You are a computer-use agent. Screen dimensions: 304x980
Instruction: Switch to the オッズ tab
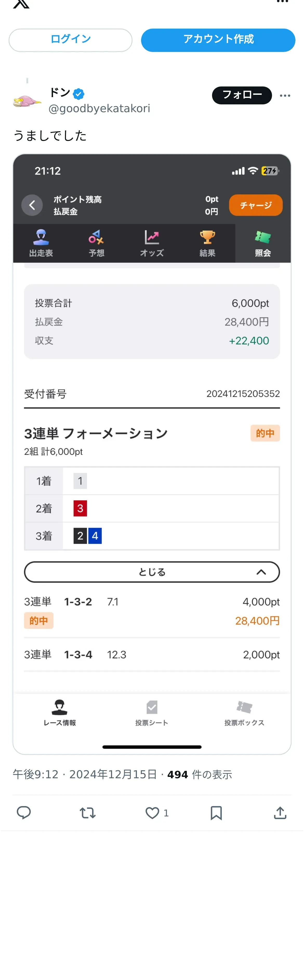click(x=152, y=243)
